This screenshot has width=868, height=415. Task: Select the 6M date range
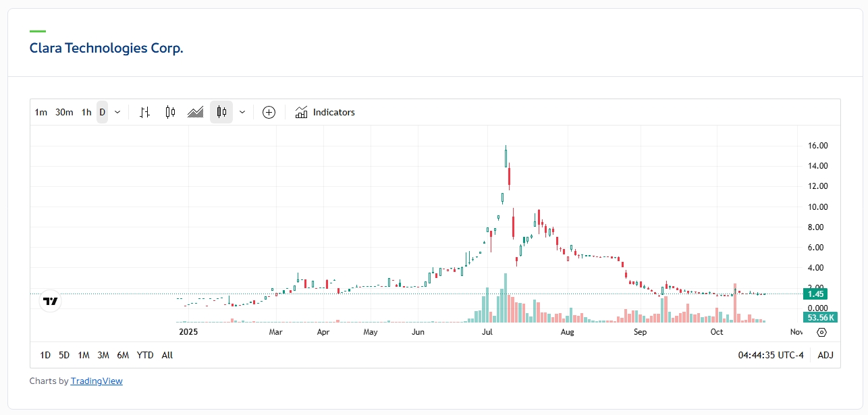(x=123, y=355)
